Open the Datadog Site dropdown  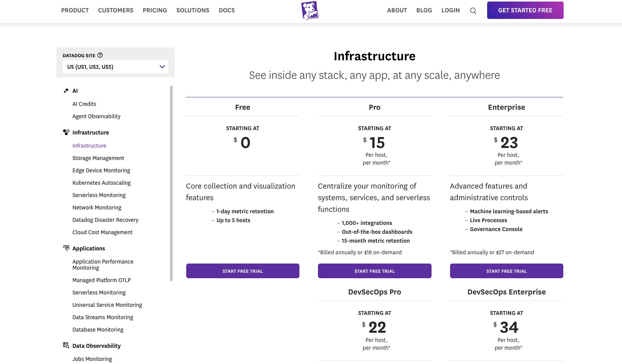pos(116,67)
